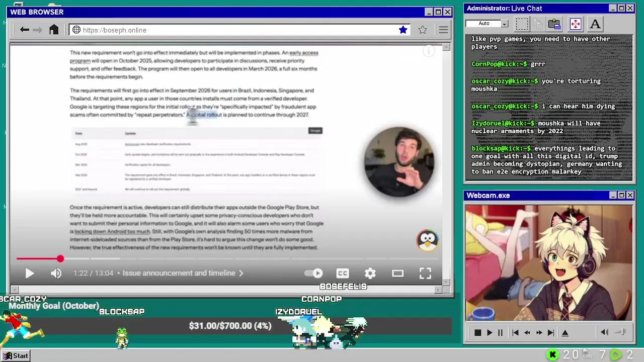Click the filled blue bookmark star
This screenshot has width=644, height=362.
[403, 30]
